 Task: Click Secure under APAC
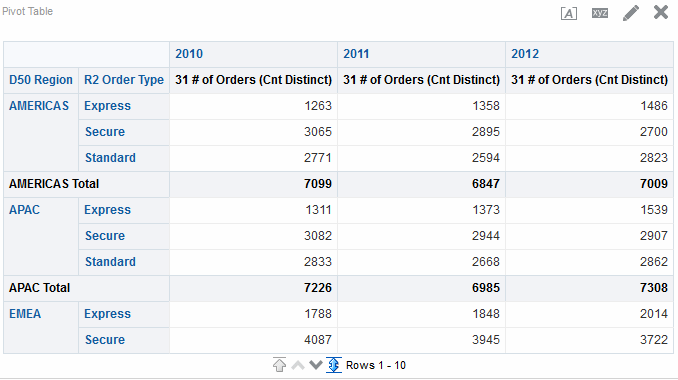pos(105,236)
